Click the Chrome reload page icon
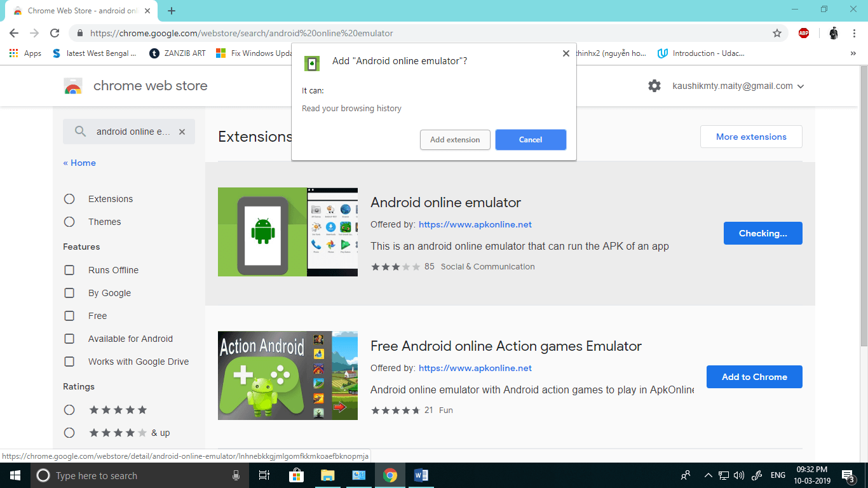The image size is (868, 488). (x=55, y=33)
